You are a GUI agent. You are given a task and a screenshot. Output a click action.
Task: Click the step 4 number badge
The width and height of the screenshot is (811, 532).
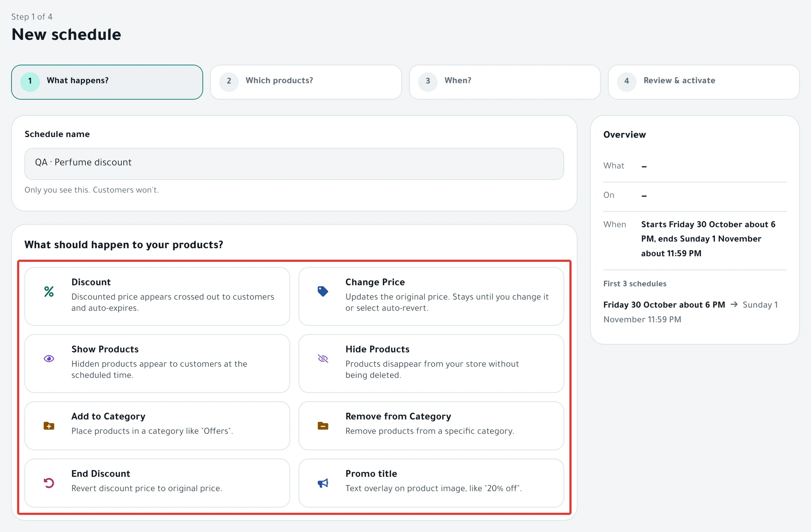click(627, 81)
